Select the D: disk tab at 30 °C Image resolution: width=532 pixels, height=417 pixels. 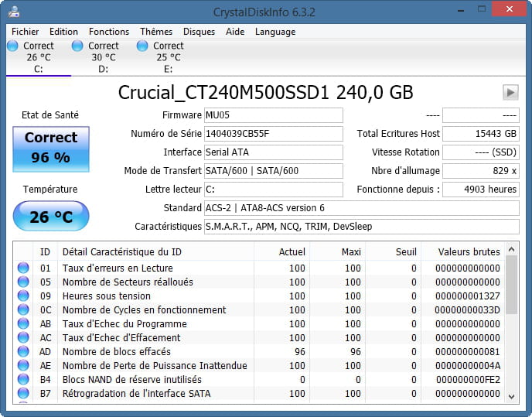[103, 57]
